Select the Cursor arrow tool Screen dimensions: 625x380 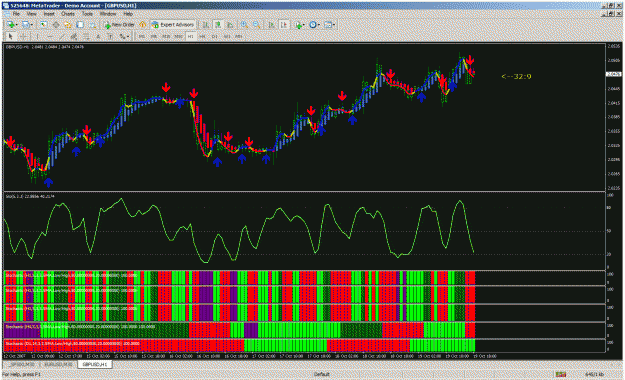tap(10, 36)
